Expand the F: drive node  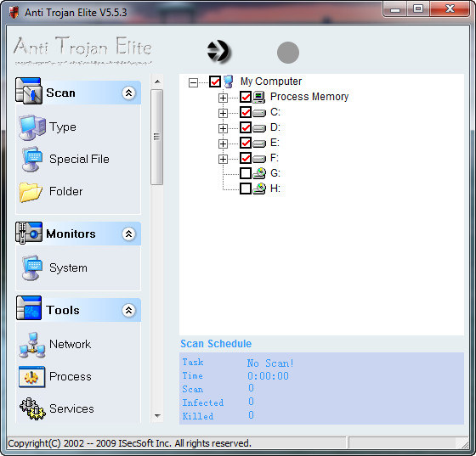(x=223, y=159)
